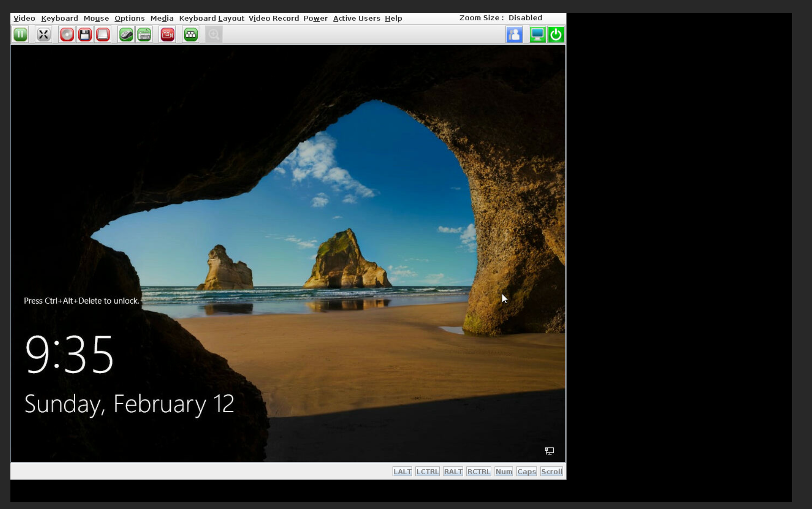
Task: Open the Keyboard Layout menu
Action: 211,18
